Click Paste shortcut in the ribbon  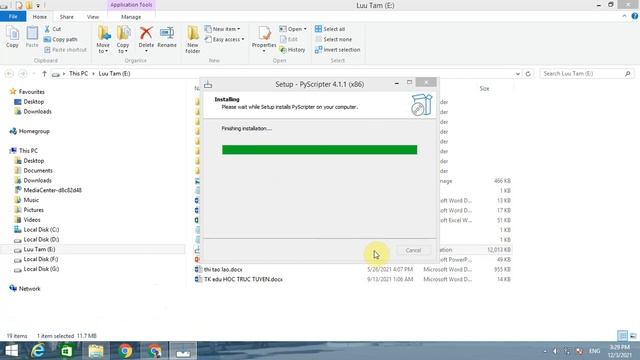(65, 49)
